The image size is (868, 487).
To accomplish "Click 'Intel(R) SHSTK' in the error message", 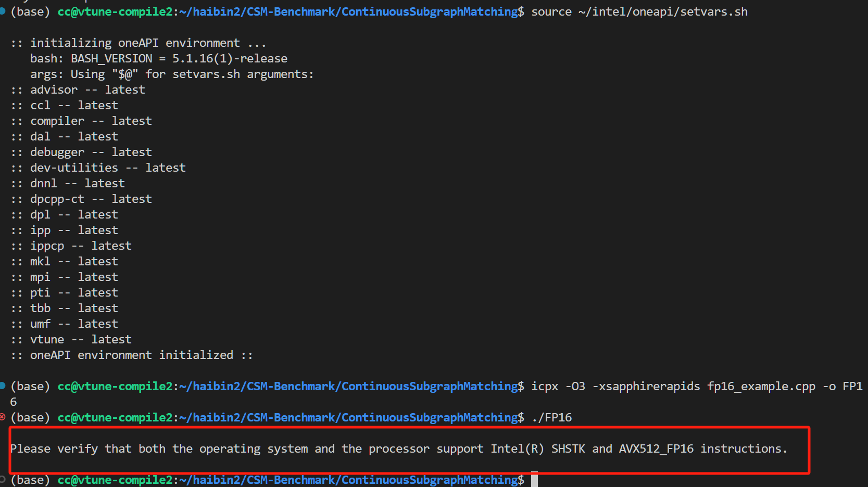I will coord(538,448).
